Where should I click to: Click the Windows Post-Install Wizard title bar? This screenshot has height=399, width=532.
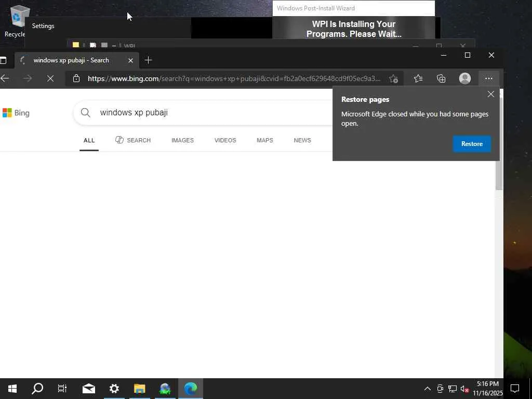click(x=353, y=8)
